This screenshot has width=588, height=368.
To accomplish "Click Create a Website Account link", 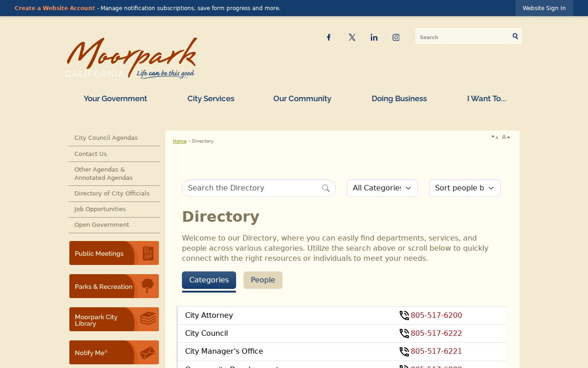I will point(55,8).
